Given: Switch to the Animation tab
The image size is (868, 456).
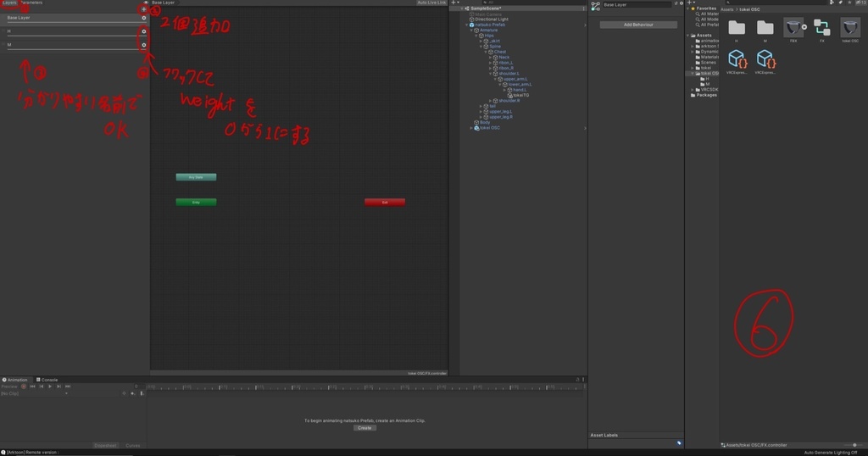Looking at the screenshot, I should [x=15, y=380].
